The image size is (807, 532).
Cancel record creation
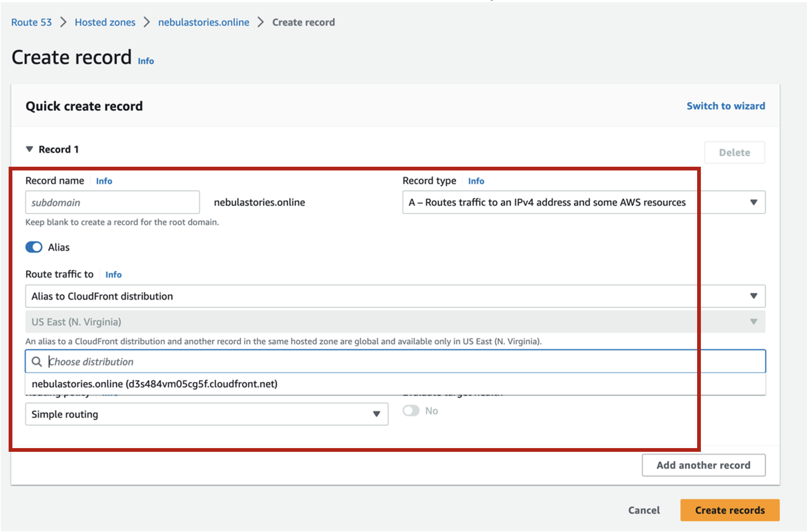click(x=644, y=510)
